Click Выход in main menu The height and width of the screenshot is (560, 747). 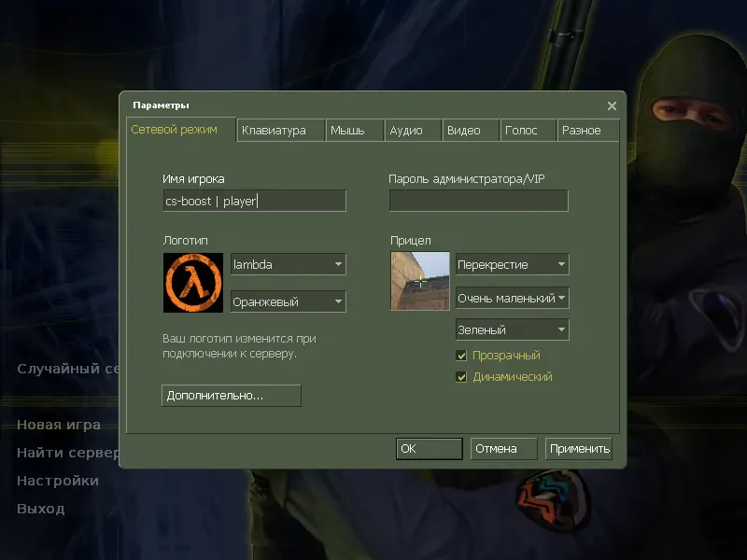tap(41, 509)
